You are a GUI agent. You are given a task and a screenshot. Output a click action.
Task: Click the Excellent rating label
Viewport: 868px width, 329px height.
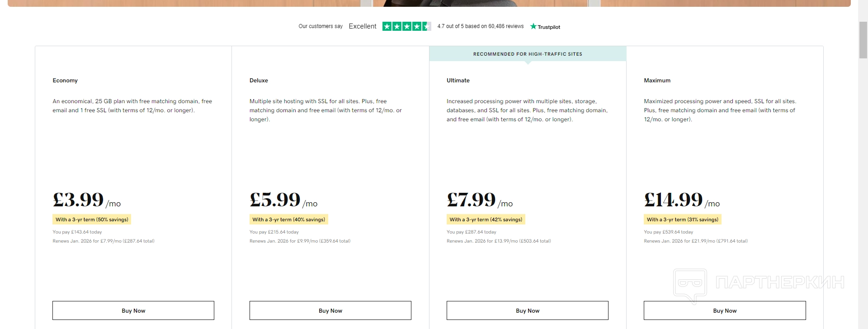(x=362, y=26)
